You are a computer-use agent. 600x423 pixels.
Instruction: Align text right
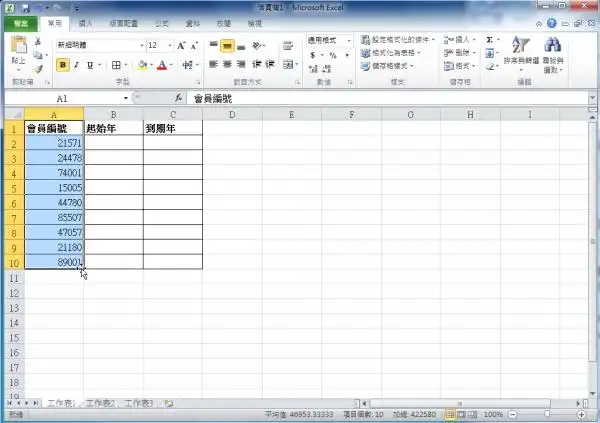tap(241, 64)
